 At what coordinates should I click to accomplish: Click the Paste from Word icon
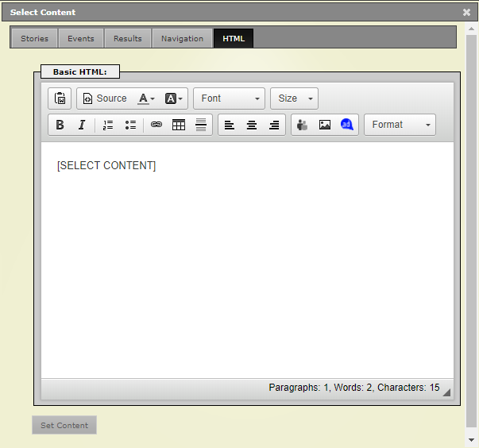click(x=60, y=98)
